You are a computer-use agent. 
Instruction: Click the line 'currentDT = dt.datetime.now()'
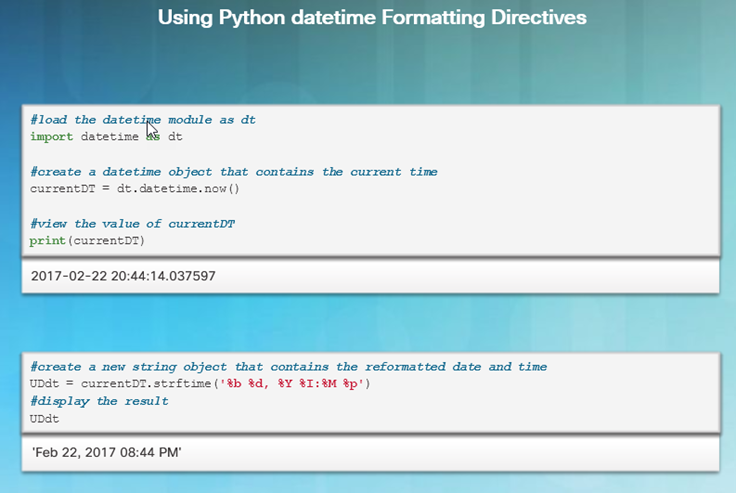pyautogui.click(x=135, y=189)
